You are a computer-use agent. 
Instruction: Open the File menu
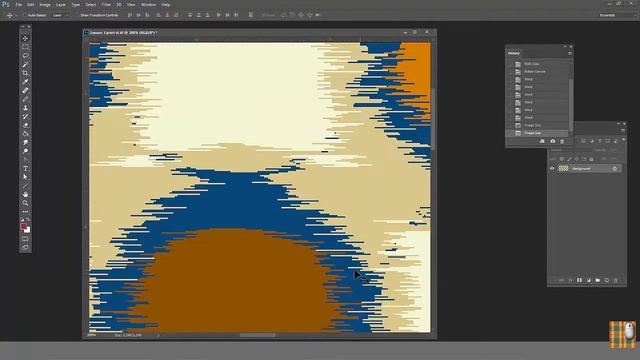point(18,4)
